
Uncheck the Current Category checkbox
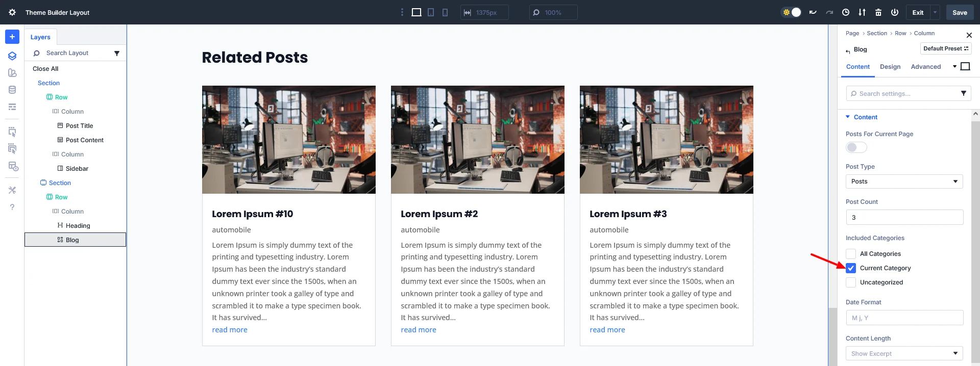coord(851,268)
